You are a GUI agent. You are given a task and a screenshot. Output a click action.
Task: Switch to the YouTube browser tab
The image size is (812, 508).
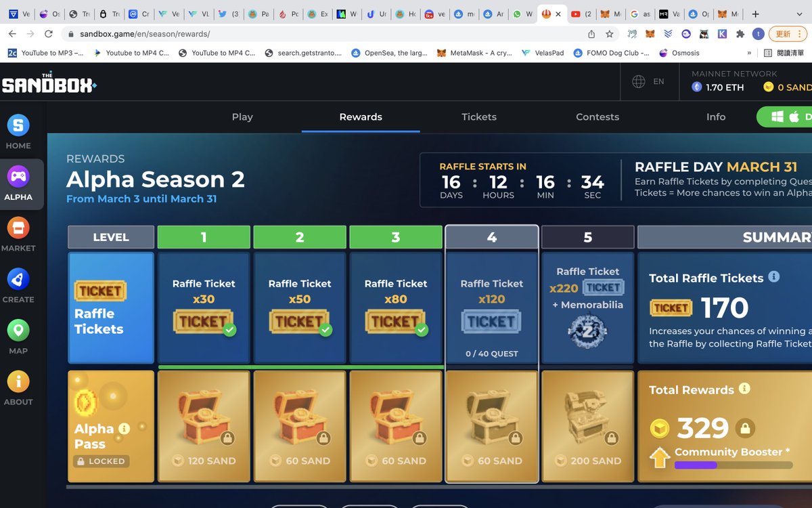(x=581, y=14)
